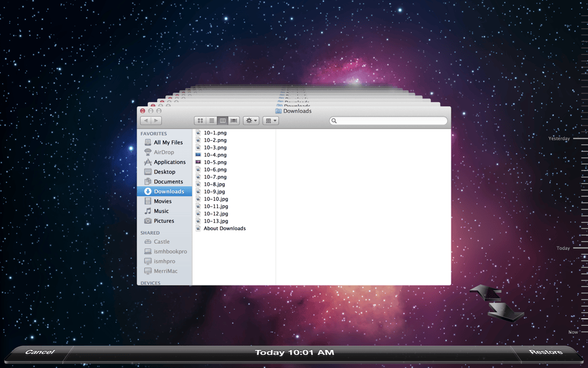Select AirDrop in sidebar
This screenshot has width=588, height=368.
click(165, 152)
